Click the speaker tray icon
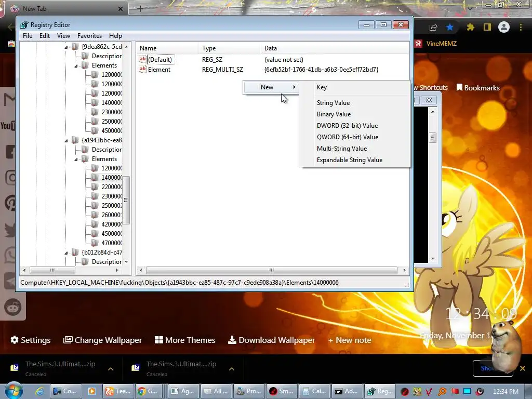Image resolution: width=532 pixels, height=399 pixels. pos(480,392)
